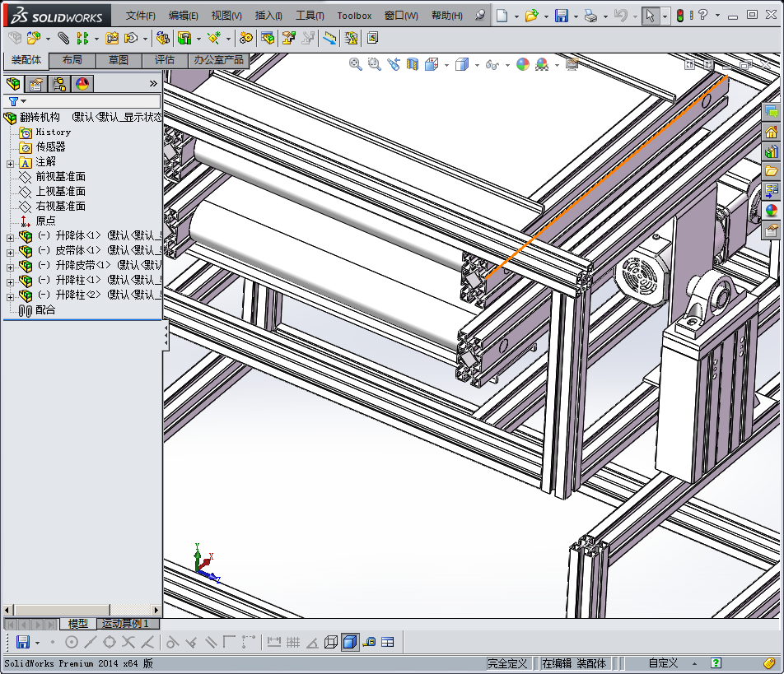The image size is (784, 674).
Task: Open the feature tree filter dropdown
Action: pos(16,101)
